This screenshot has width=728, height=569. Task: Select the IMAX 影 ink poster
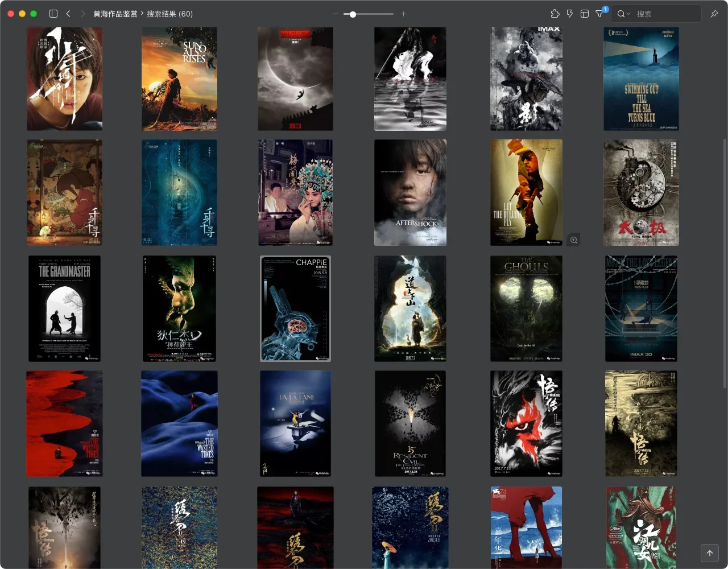(526, 79)
